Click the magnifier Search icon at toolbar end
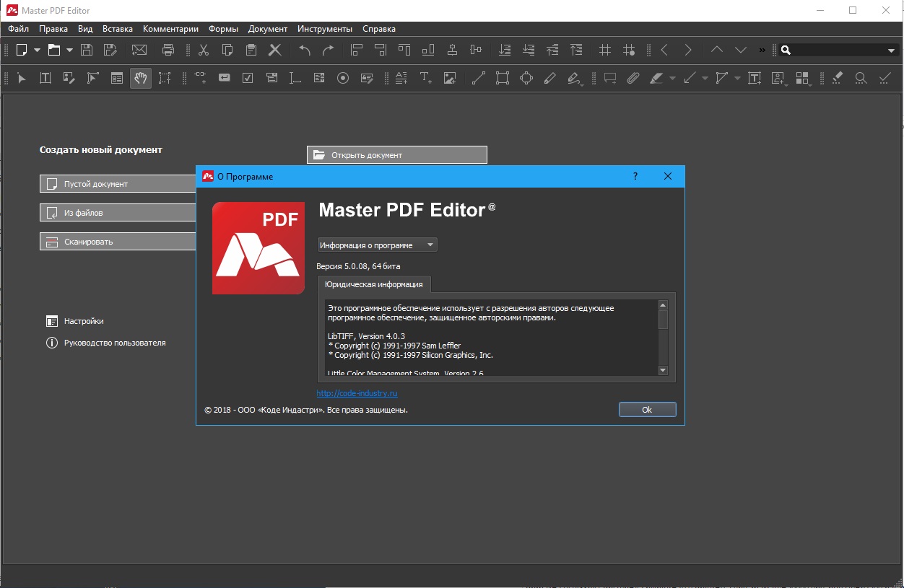Screen dimensions: 904x588 click(x=861, y=78)
